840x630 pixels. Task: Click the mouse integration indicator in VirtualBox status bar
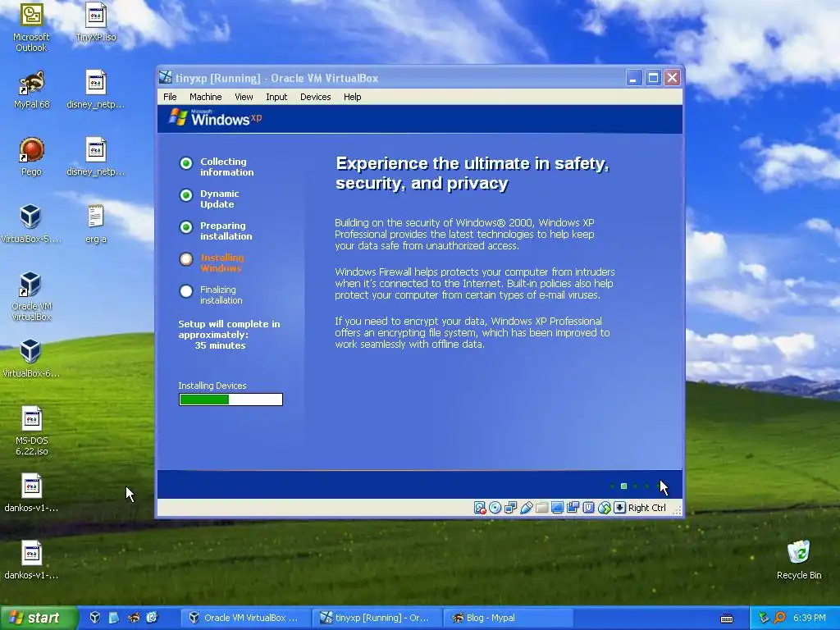coord(605,508)
